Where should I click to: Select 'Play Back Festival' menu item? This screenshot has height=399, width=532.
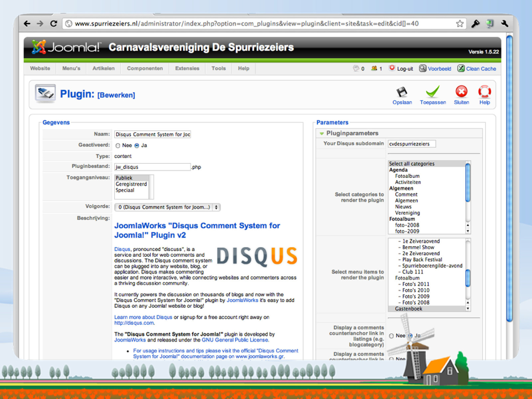tap(422, 259)
